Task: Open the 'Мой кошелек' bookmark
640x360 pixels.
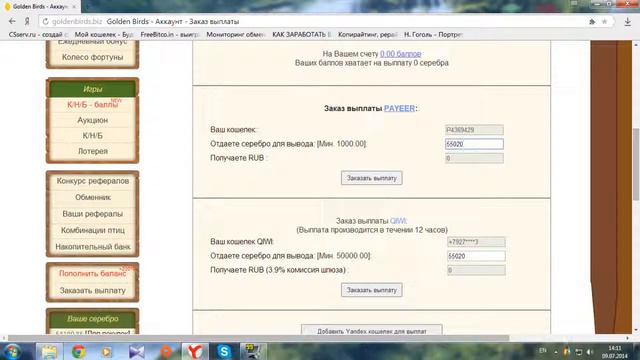Action: (104, 35)
